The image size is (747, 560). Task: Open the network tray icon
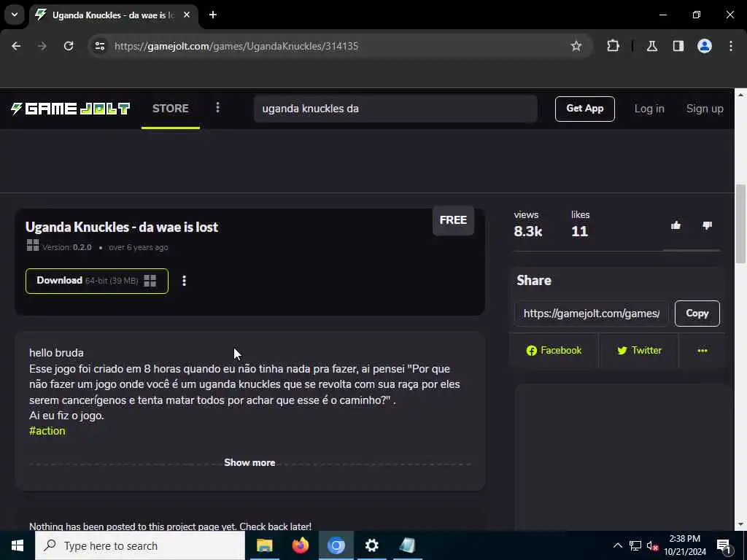click(x=635, y=545)
